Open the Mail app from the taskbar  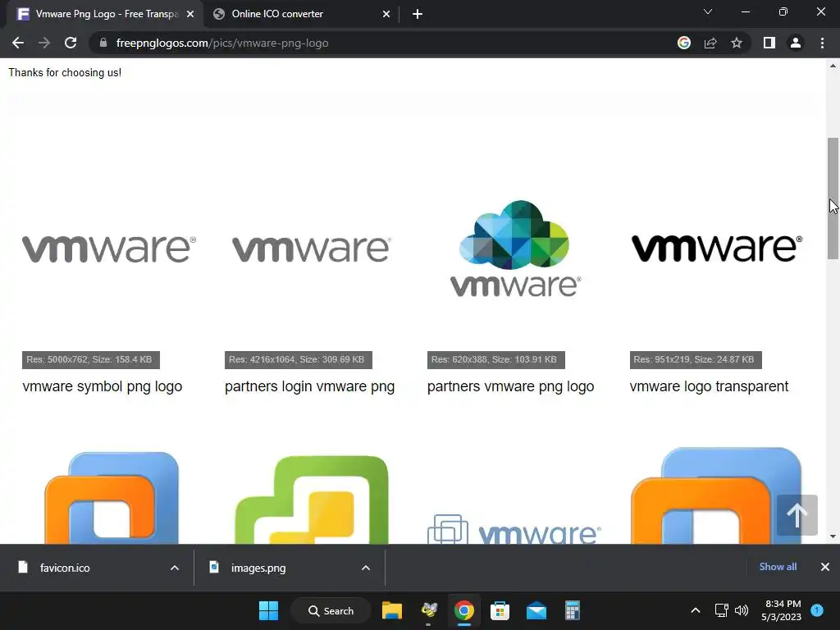(536, 610)
